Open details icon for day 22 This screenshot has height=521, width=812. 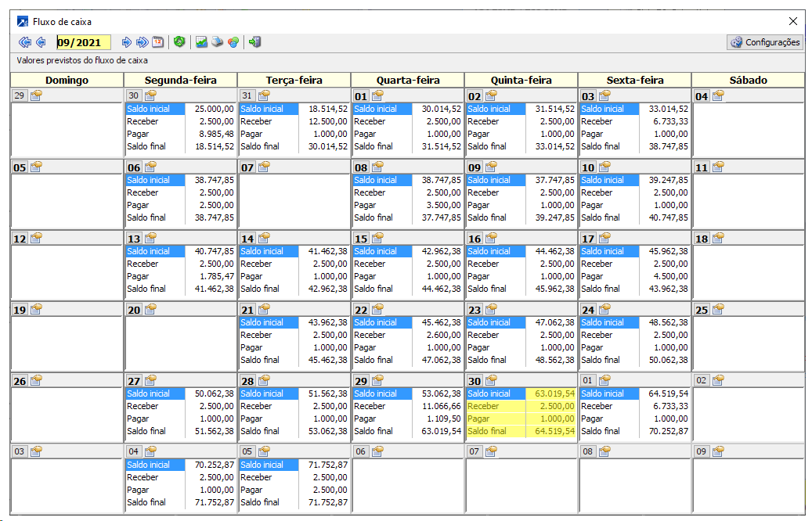(378, 309)
